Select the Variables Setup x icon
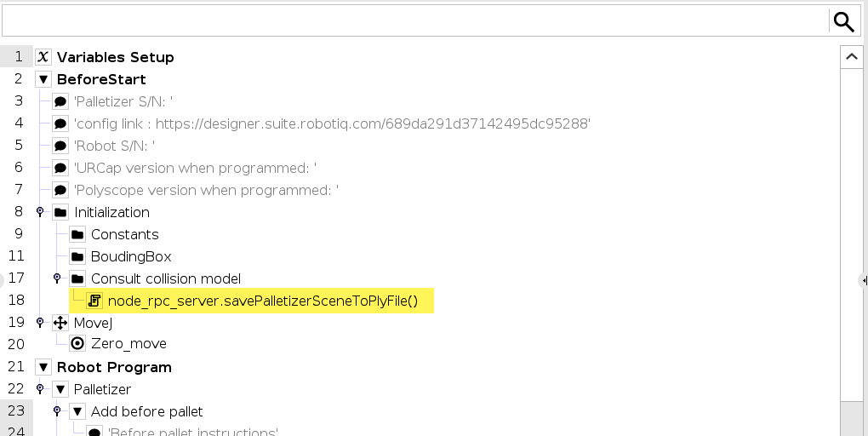Image resolution: width=868 pixels, height=436 pixels. [43, 57]
